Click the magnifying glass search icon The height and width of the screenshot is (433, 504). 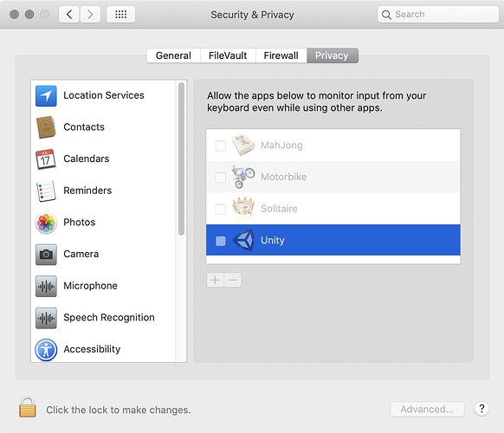tap(386, 15)
